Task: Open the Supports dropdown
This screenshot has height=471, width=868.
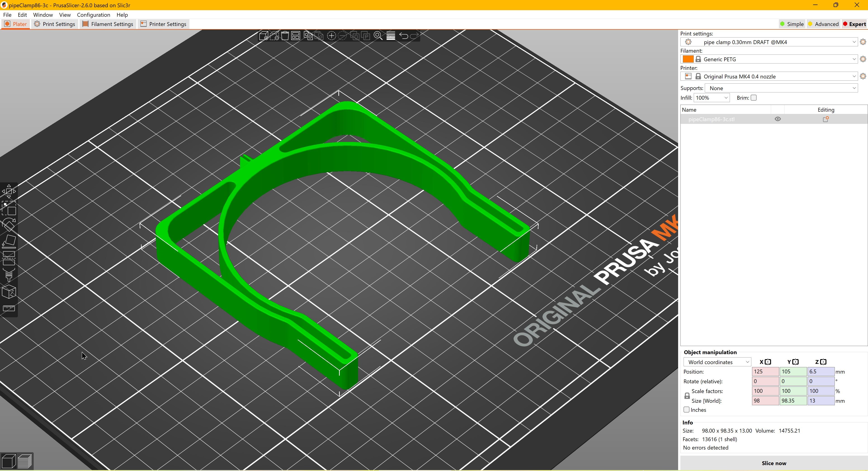Action: click(781, 88)
